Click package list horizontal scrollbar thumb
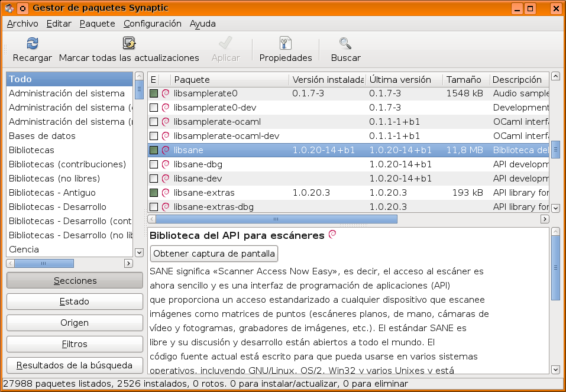The width and height of the screenshot is (566, 392). point(277,219)
